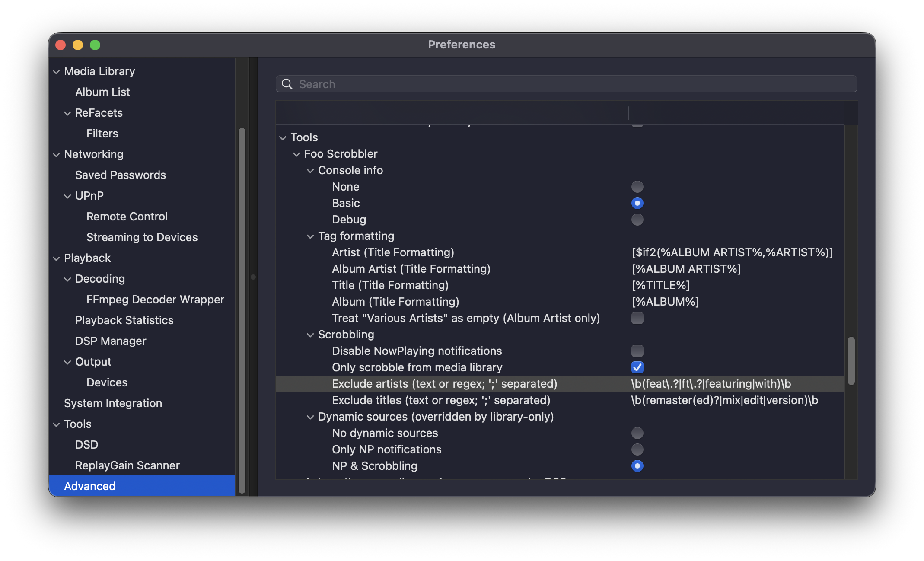Collapse the Networking sidebar section
This screenshot has height=561, width=924.
click(x=57, y=154)
